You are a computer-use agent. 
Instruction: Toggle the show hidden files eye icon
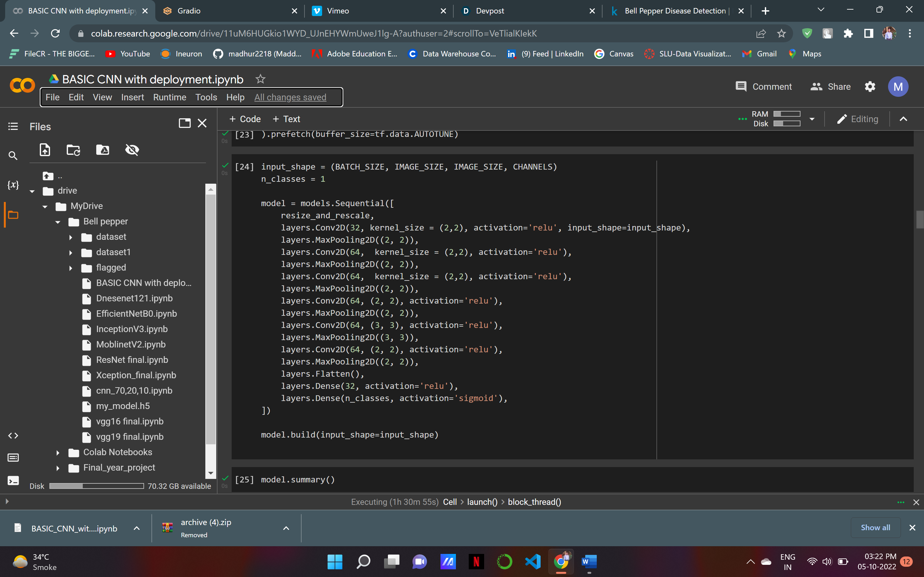(x=132, y=150)
